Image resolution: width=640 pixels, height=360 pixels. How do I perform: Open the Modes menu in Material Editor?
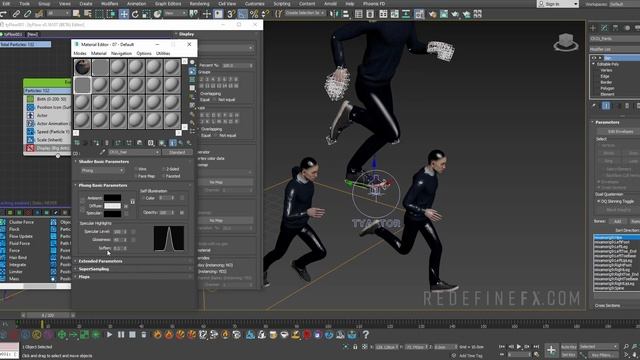(80, 53)
